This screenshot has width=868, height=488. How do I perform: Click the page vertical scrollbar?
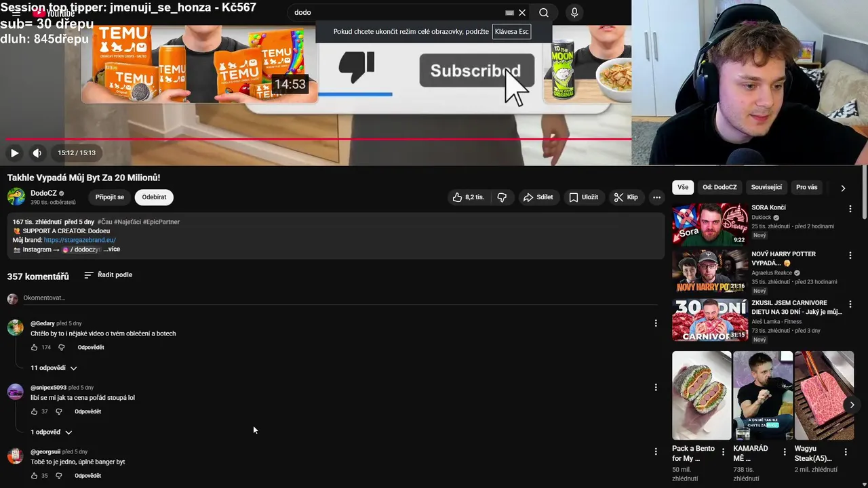pyautogui.click(x=864, y=192)
